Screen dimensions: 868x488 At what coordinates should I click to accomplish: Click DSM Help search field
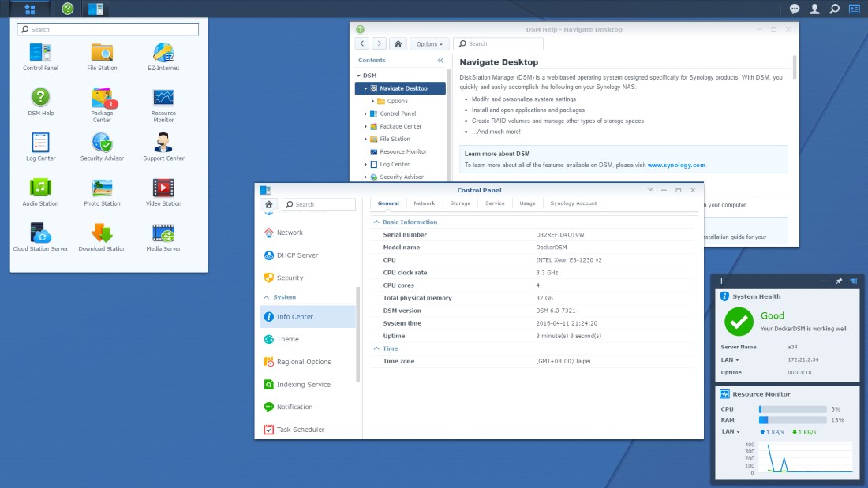498,43
